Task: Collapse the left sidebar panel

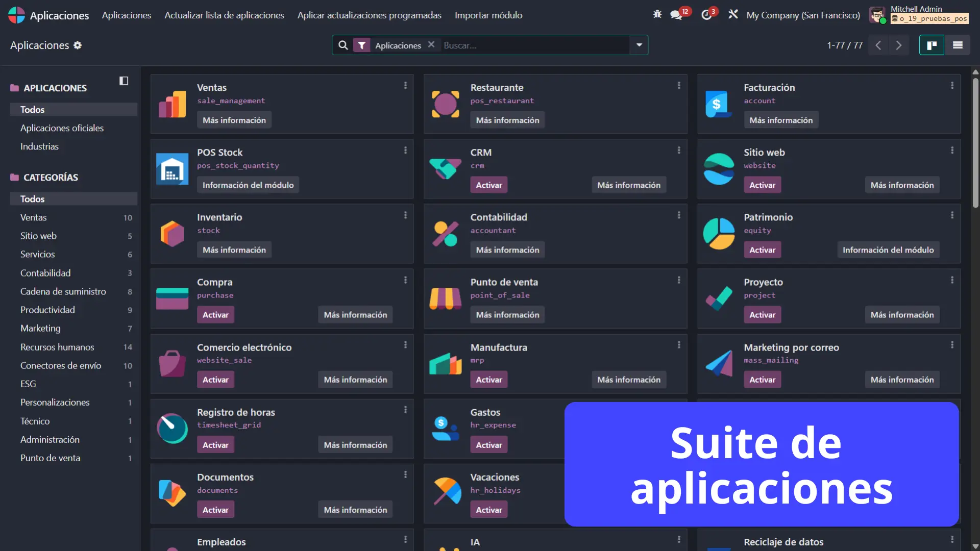Action: 124,81
